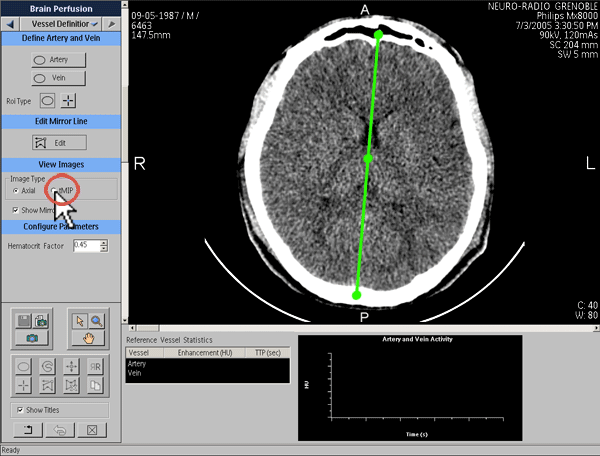Click the mirrored R flip icon
The width and height of the screenshot is (600, 456).
[96, 367]
